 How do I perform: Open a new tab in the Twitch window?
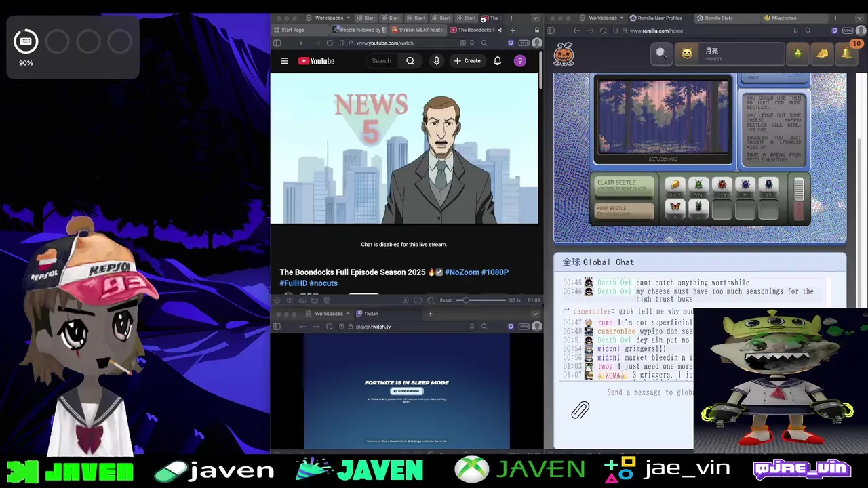pos(430,314)
